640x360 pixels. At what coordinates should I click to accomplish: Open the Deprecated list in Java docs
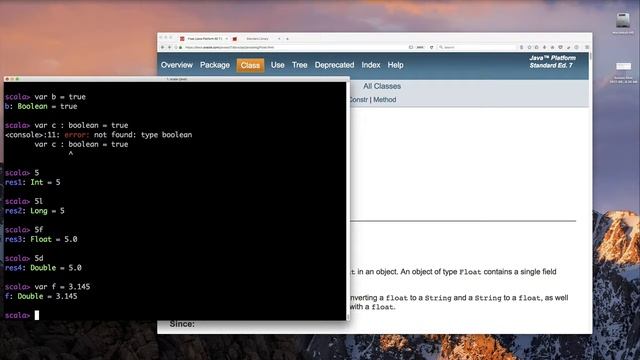tap(334, 65)
